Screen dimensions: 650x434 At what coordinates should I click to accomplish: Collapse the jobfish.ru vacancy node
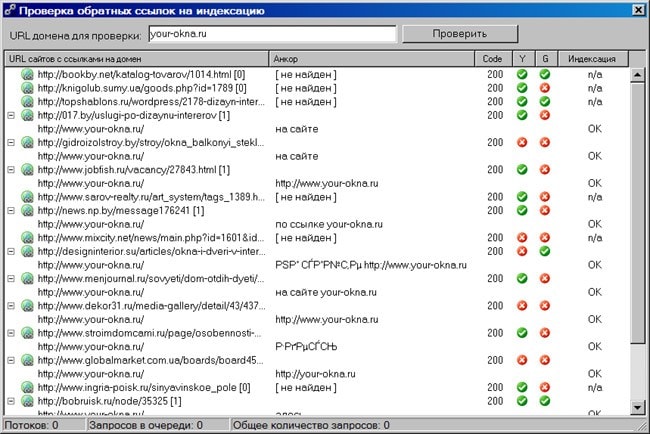(11, 170)
